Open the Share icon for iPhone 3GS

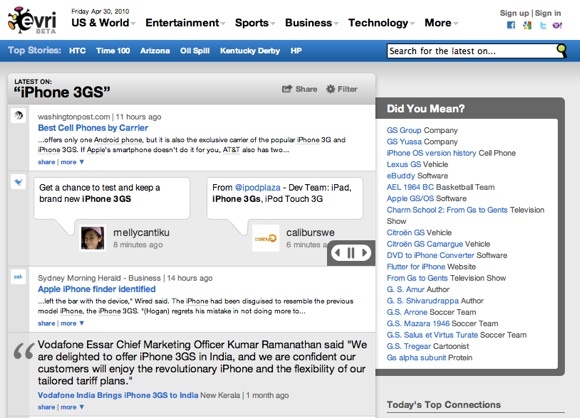coord(287,89)
